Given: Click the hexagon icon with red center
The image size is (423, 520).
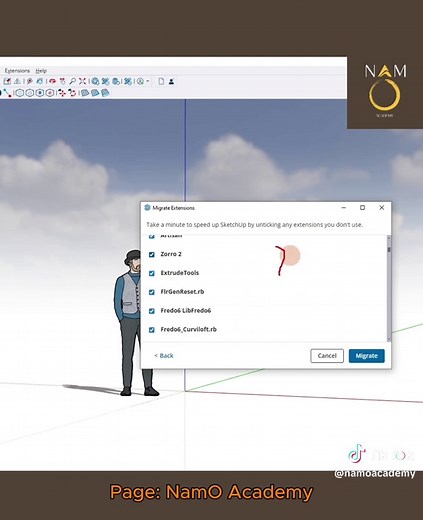Looking at the screenshot, I should 50,93.
